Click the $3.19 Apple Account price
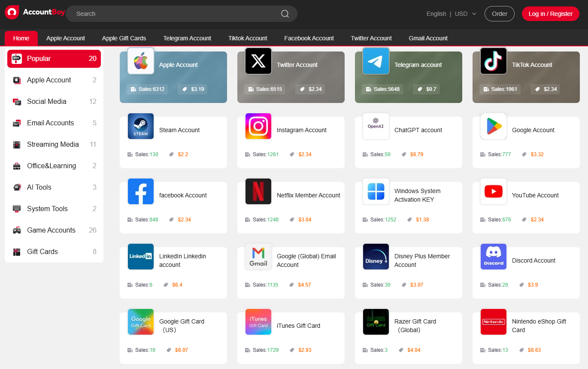The image size is (588, 369). tap(197, 89)
